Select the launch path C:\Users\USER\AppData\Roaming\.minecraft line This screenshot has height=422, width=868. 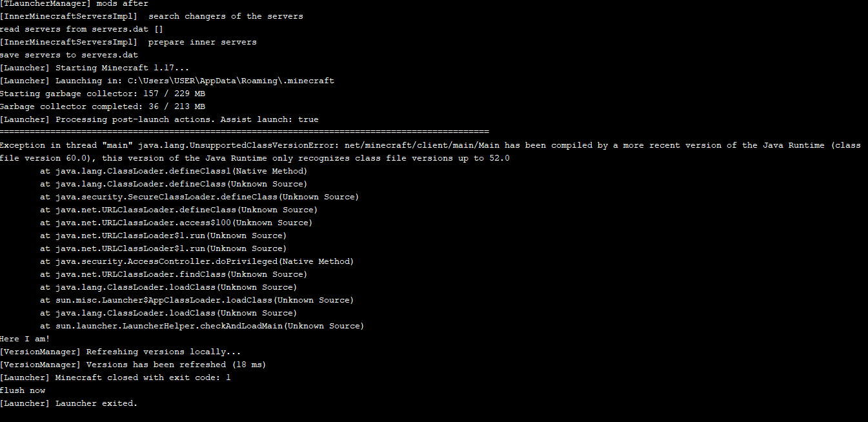(x=167, y=81)
